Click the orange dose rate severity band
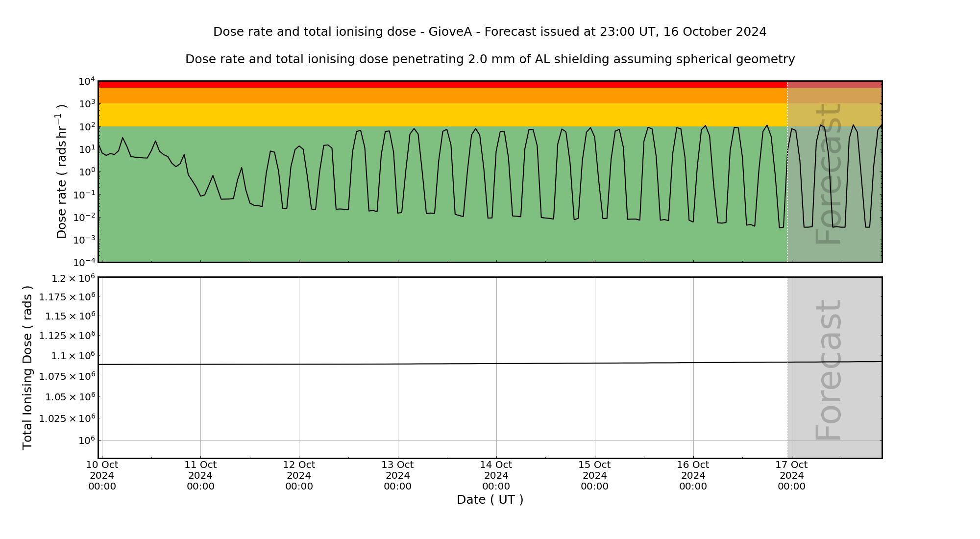The width and height of the screenshot is (980, 539). click(x=441, y=96)
